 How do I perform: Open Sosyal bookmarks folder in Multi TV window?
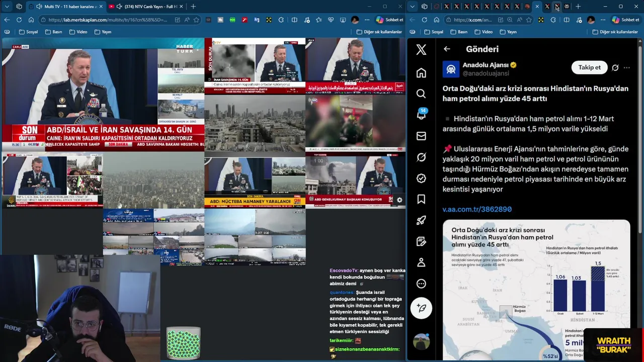[29, 32]
